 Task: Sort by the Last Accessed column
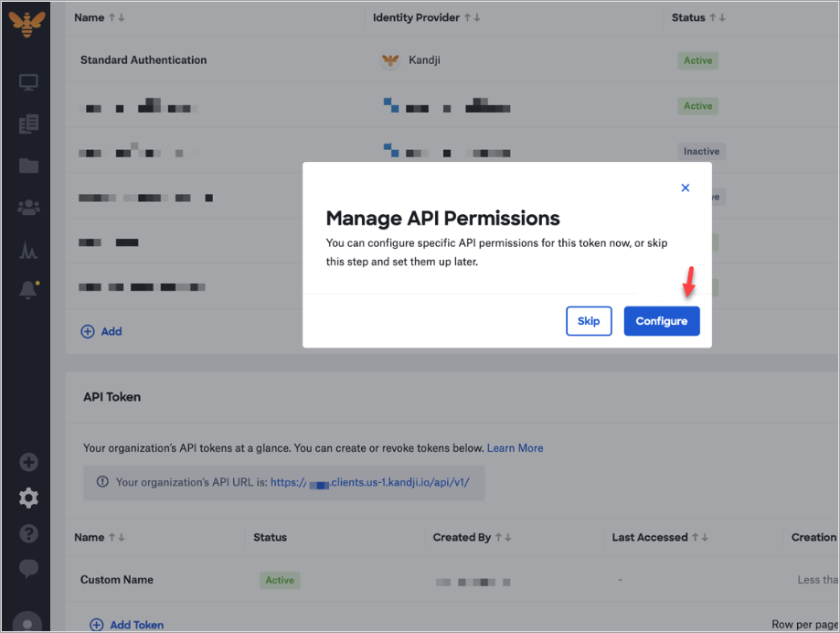(x=659, y=537)
